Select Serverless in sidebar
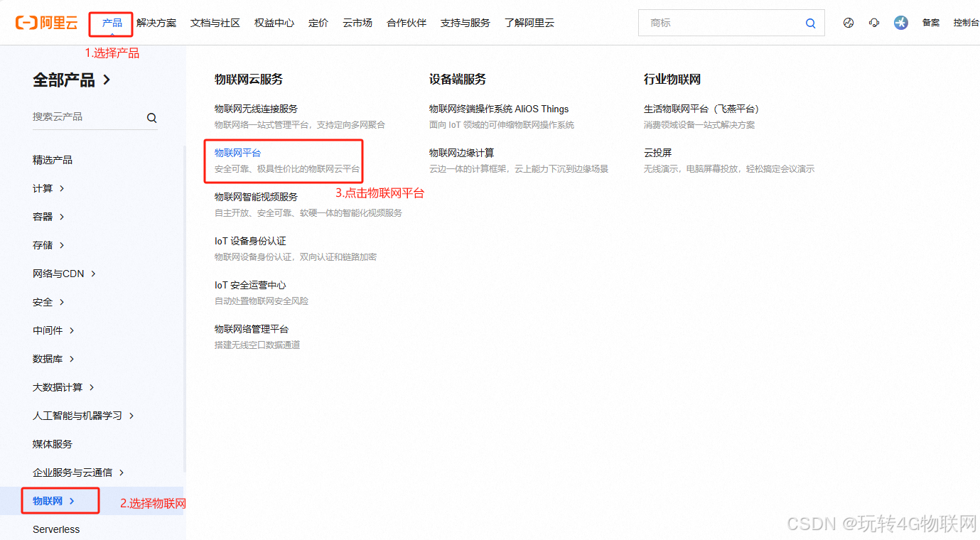The image size is (980, 540). [56, 529]
